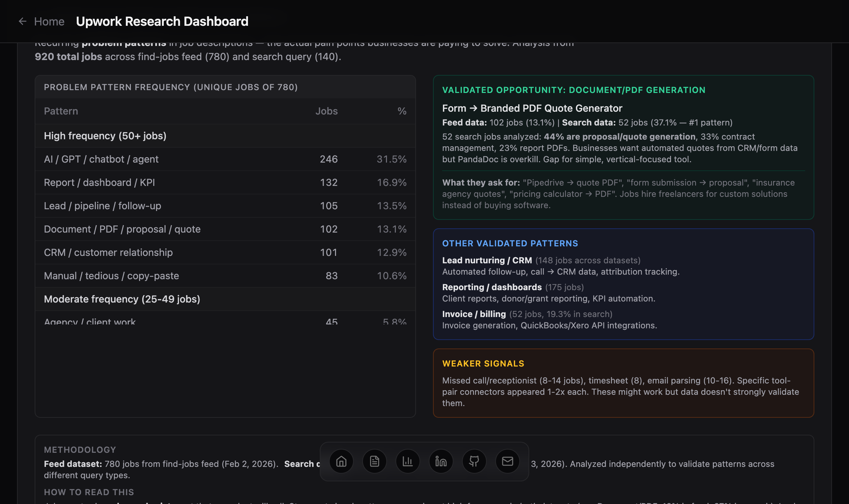Go to the Home breadcrumb link
This screenshot has width=849, height=504.
pos(49,22)
